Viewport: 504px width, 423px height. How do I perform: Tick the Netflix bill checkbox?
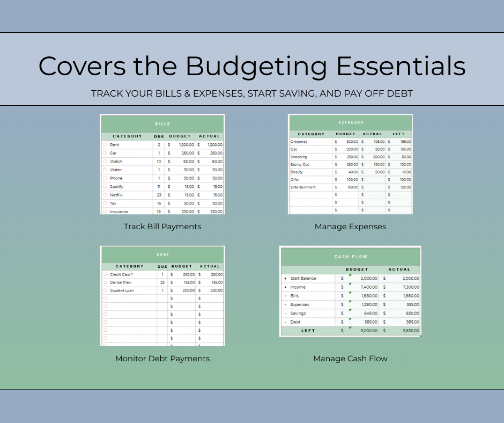105,195
